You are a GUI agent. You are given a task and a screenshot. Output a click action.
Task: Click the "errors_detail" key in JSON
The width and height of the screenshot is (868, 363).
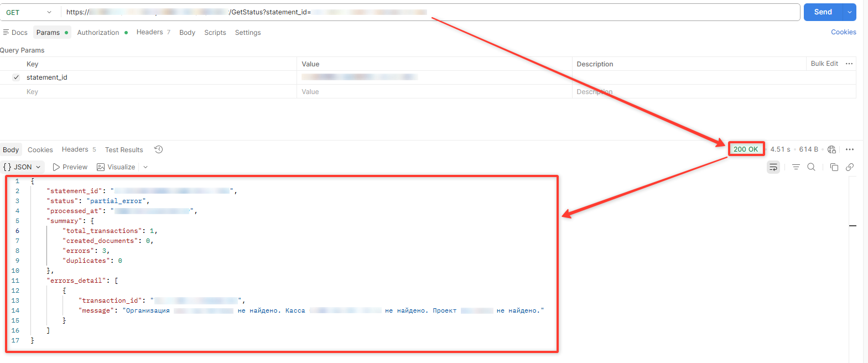tap(76, 281)
